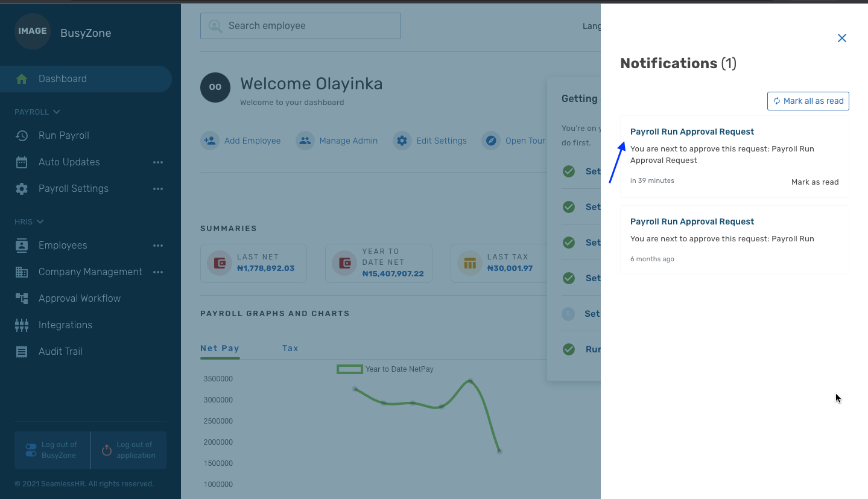Mark first payroll notification as read
This screenshot has width=868, height=499.
click(x=814, y=182)
